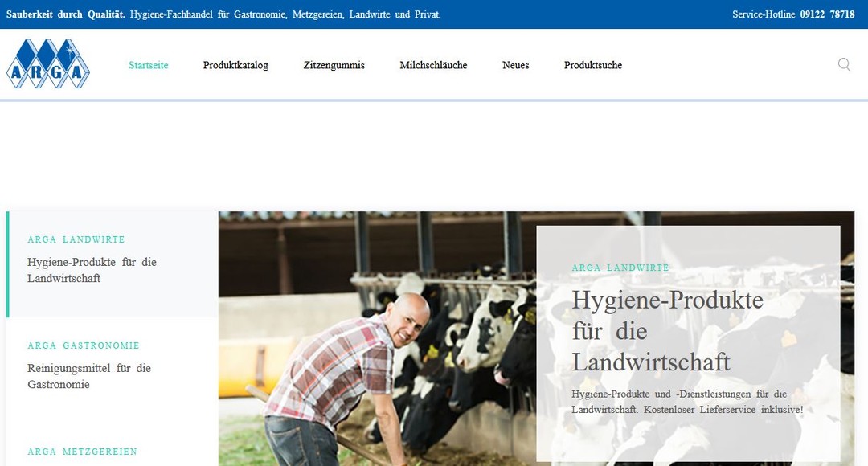The image size is (868, 466).
Task: Open the ARGA GASTRONOMIE sidebar section
Action: [x=84, y=345]
